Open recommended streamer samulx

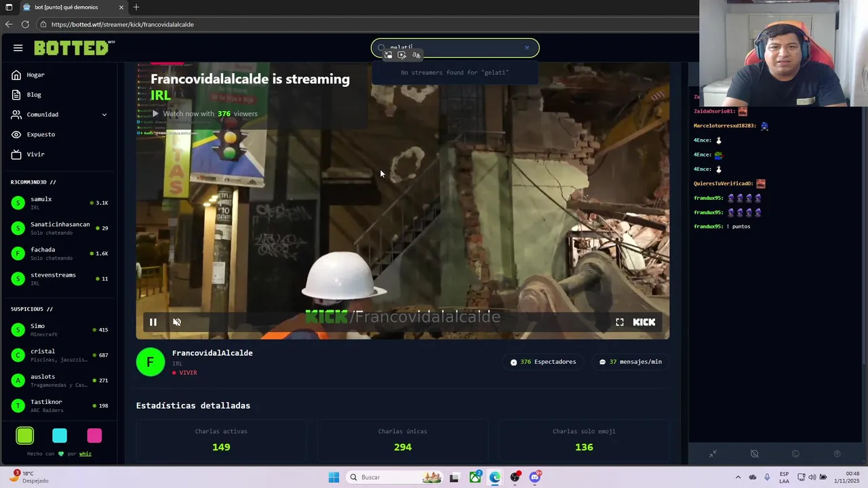[x=60, y=203]
